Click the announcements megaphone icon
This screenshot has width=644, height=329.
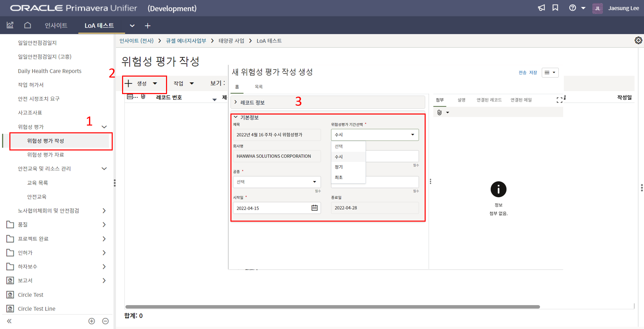pos(541,8)
